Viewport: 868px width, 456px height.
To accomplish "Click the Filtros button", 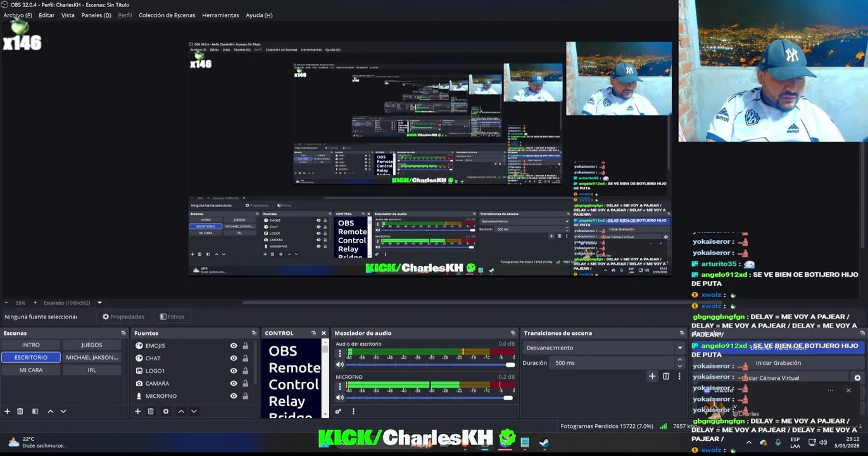I will 172,317.
